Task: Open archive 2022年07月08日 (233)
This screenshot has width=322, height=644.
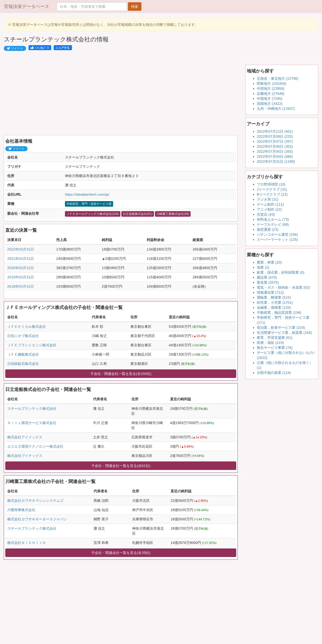Action: tap(275, 136)
